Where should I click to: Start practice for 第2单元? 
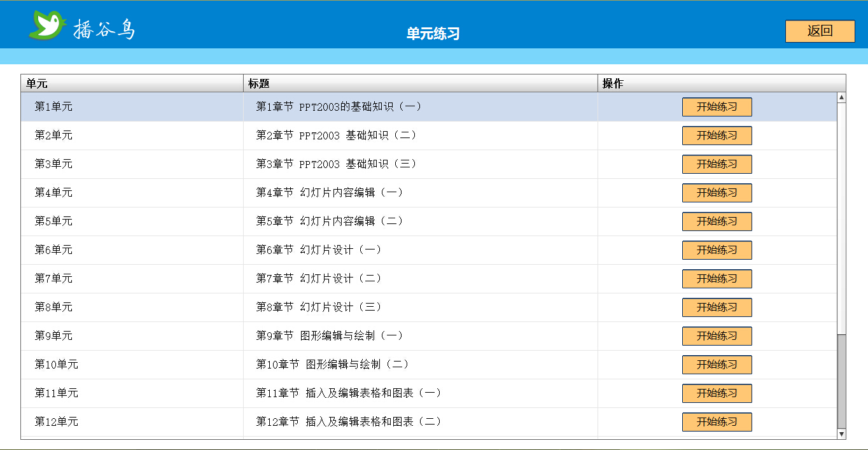[717, 136]
